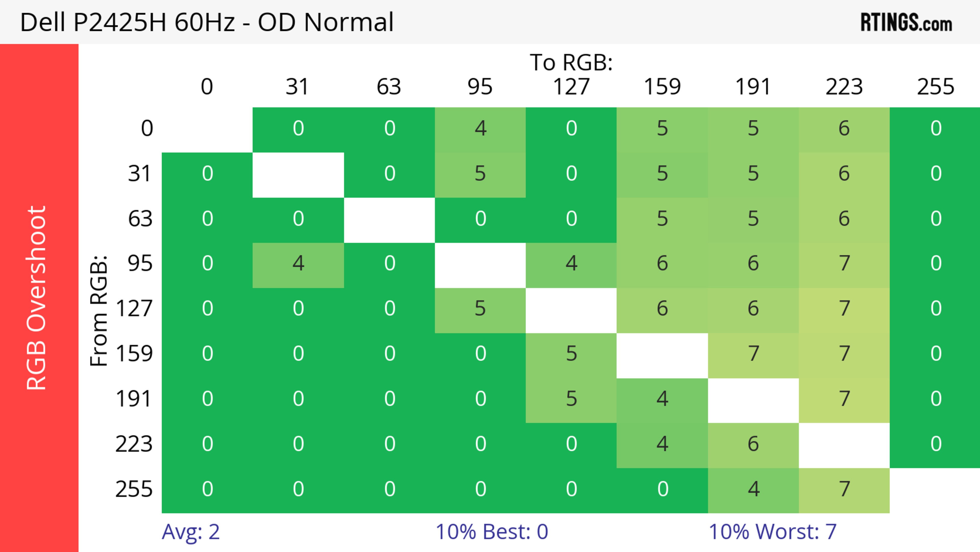Click the blank white cell at 0 to 0
Viewport: 980px width, 552px height.
[x=207, y=129]
